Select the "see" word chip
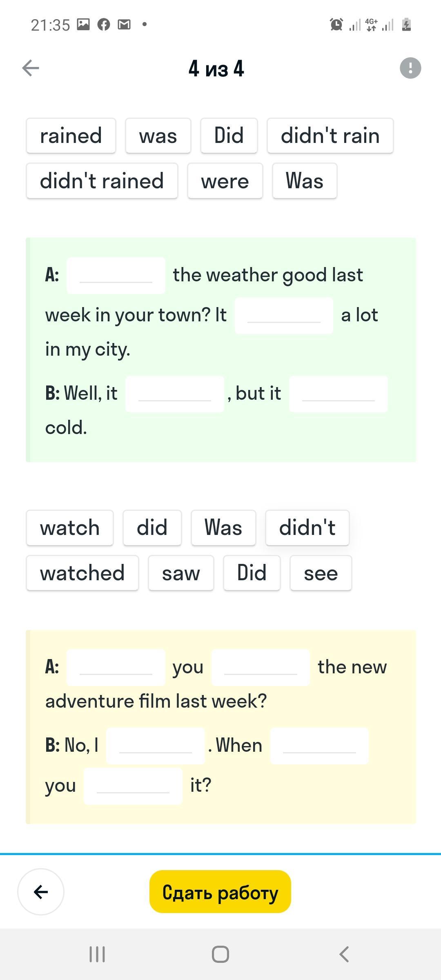The image size is (441, 980). coord(321,573)
